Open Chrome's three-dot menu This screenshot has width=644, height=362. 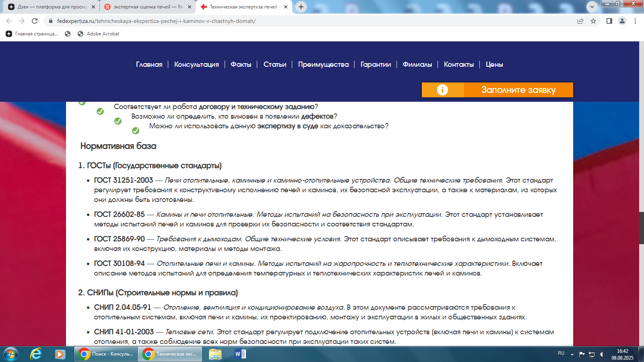tap(635, 21)
